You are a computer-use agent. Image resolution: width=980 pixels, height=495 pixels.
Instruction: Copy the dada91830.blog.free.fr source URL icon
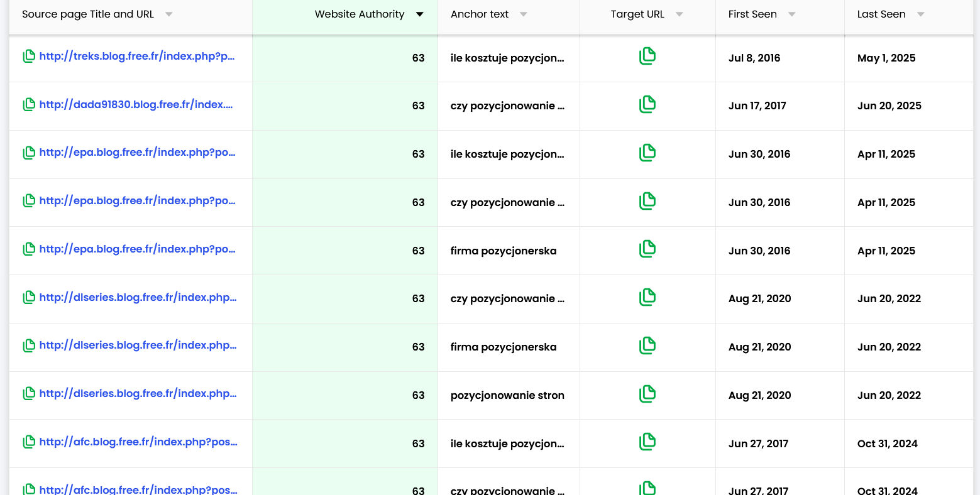(28, 105)
